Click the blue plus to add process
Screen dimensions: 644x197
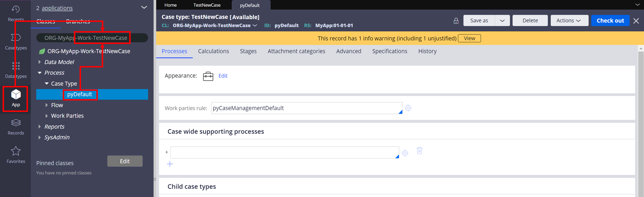(x=170, y=164)
